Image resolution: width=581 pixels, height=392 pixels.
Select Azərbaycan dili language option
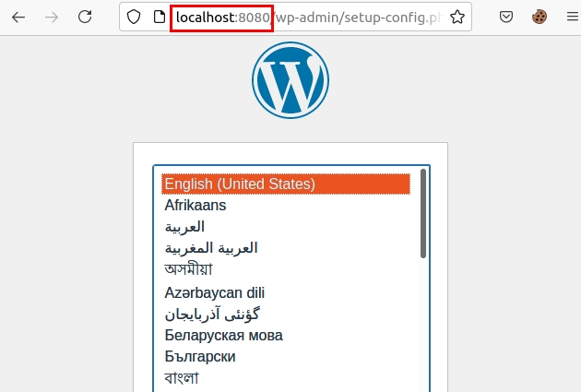pyautogui.click(x=286, y=292)
